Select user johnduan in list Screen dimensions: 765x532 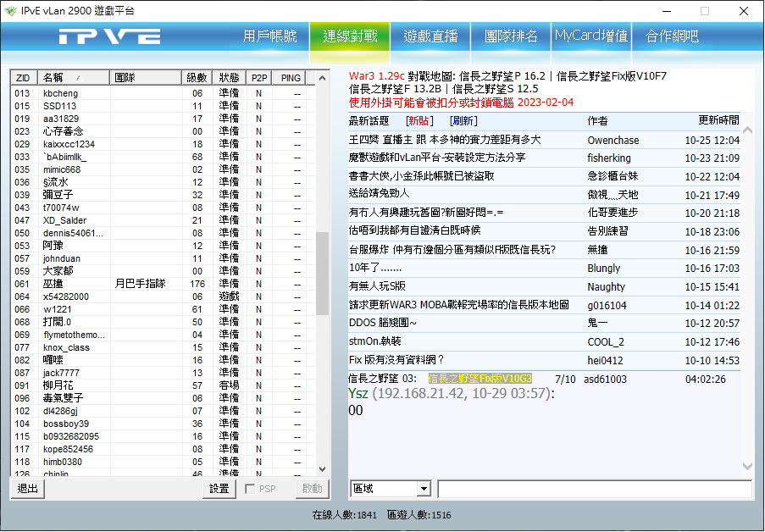click(62, 258)
